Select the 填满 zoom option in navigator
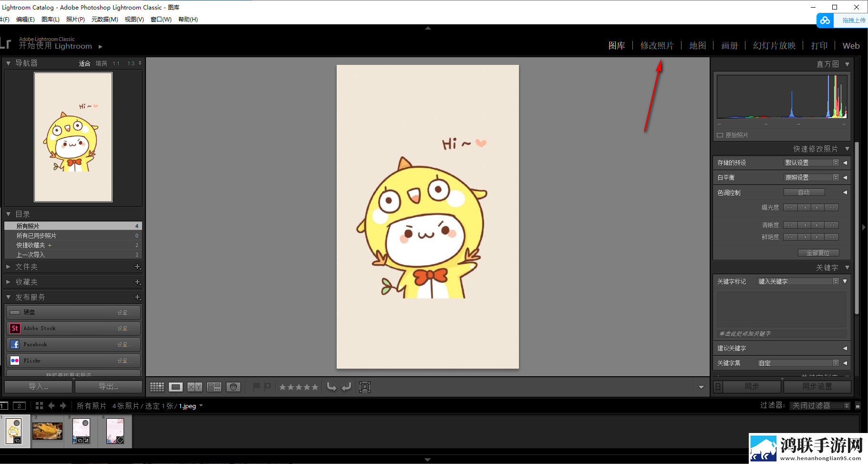The image size is (868, 464). [101, 63]
